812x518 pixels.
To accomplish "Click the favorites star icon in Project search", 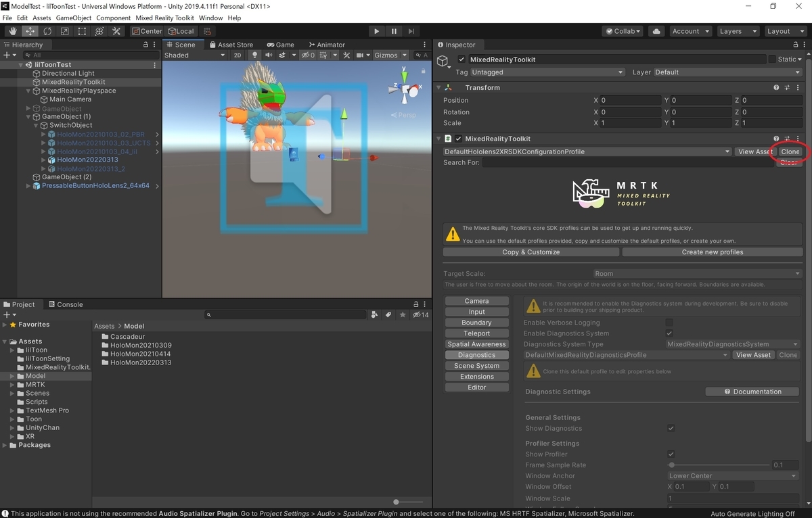I will pos(403,314).
